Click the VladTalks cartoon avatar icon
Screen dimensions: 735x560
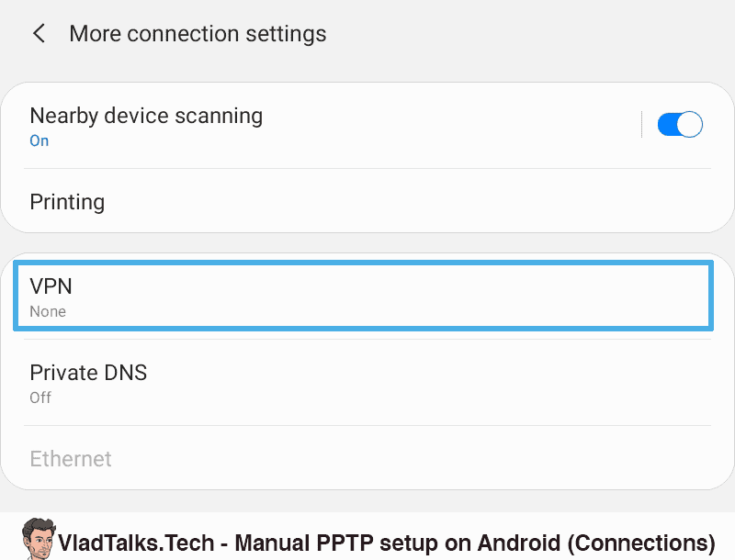point(36,538)
